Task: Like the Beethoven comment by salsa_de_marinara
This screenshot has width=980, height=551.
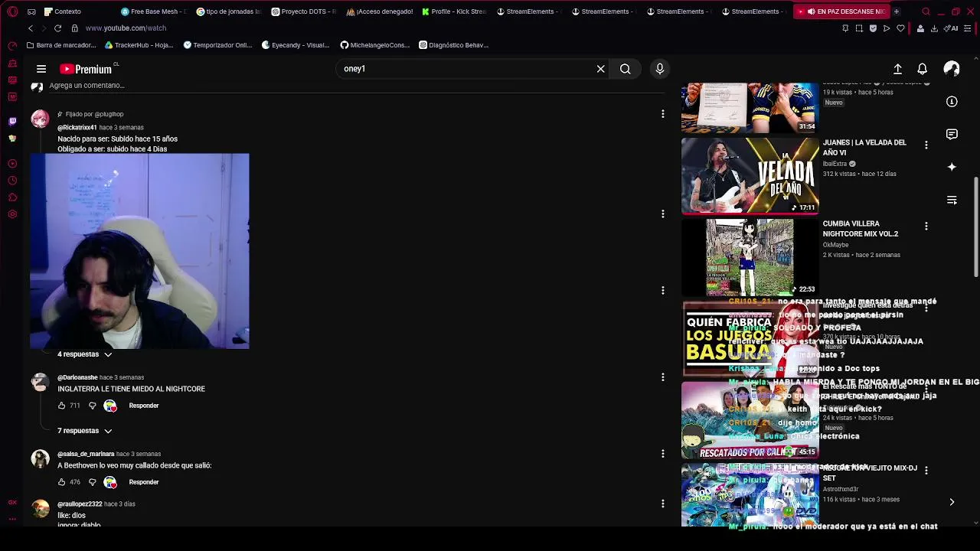Action: pos(62,482)
